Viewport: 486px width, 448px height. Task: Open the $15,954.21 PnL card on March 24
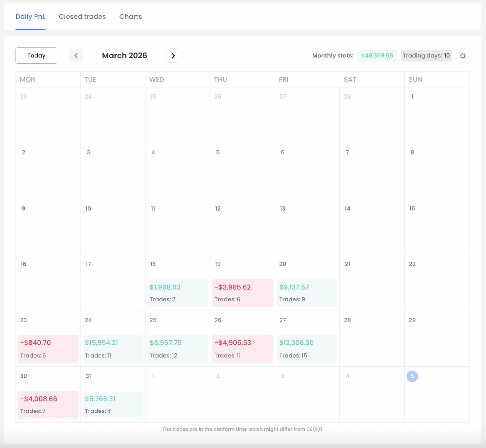[113, 349]
